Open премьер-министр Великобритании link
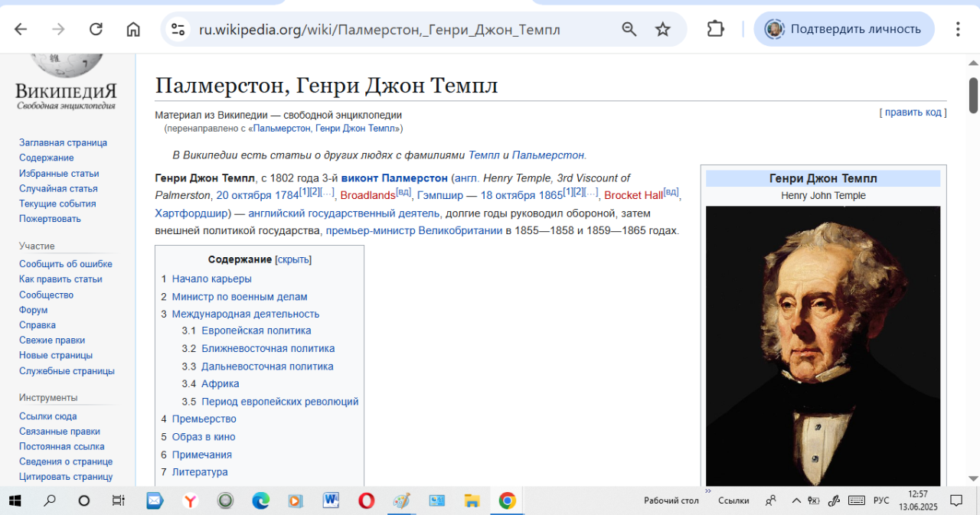980x515 pixels. pos(413,230)
